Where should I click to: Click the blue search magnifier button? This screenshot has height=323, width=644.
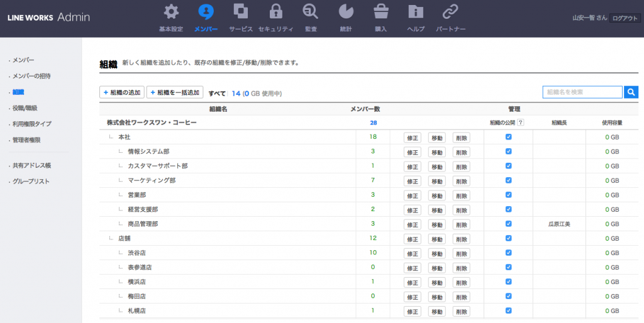tap(631, 92)
